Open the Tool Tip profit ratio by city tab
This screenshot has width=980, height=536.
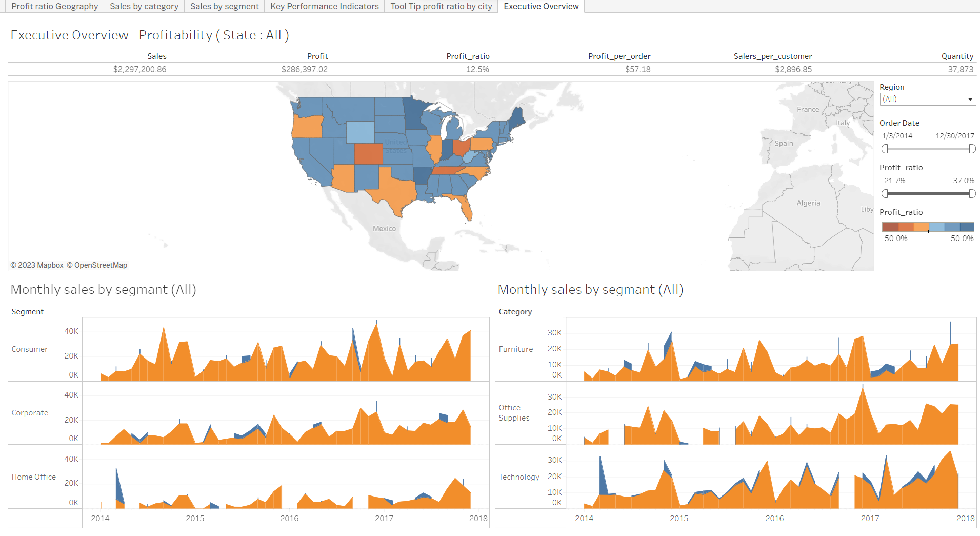pos(441,6)
